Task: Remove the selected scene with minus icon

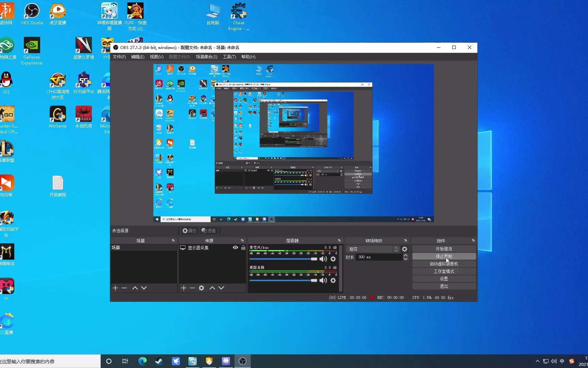Action: 124,288
